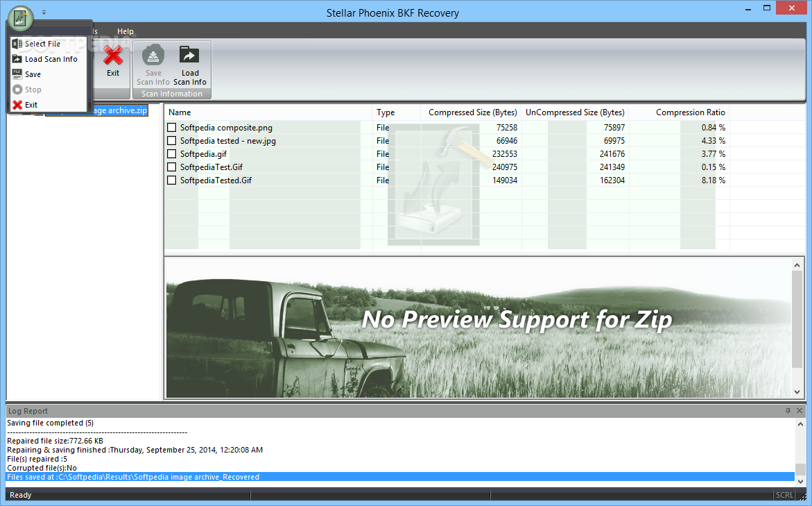Click the preview pane vertical scrollbar thumb
812x506 pixels.
click(x=797, y=319)
